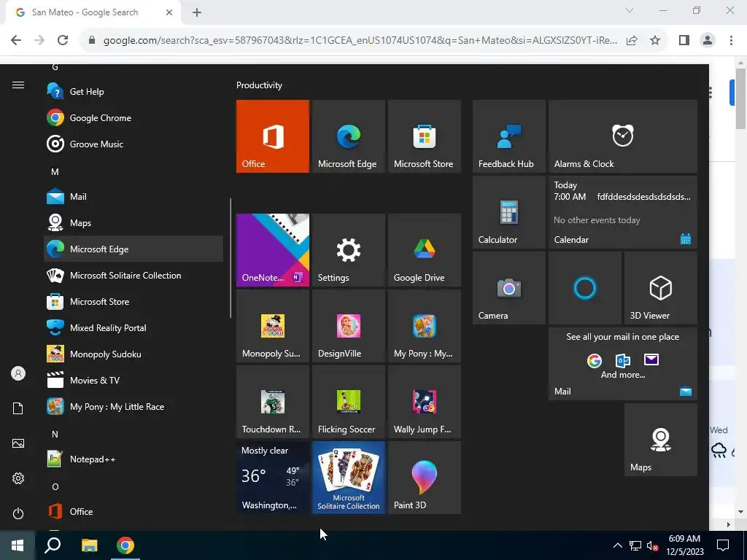This screenshot has height=560, width=747.
Task: Open the Monopoly Sudoku tile
Action: (273, 326)
